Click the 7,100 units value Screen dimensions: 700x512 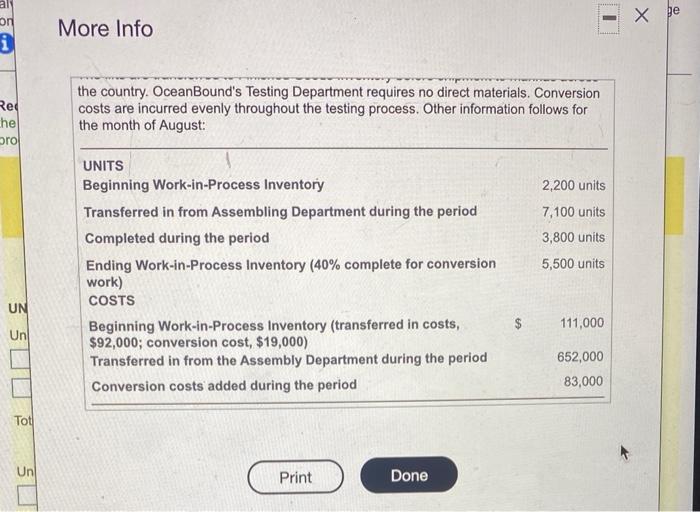[x=573, y=212]
